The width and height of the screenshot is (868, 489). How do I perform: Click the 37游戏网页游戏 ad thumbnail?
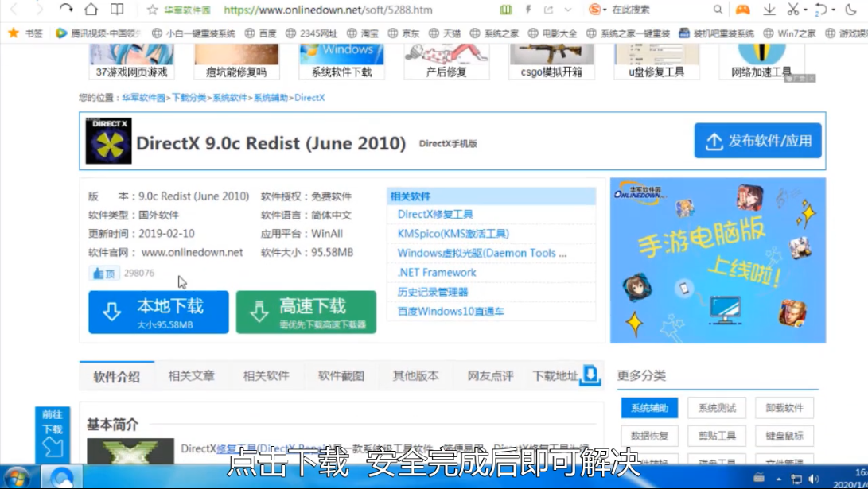(x=131, y=62)
